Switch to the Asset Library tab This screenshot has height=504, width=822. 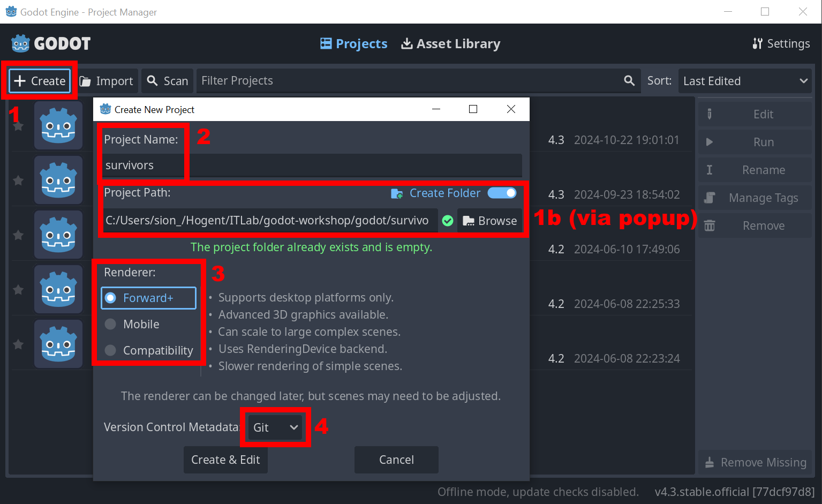tap(451, 44)
